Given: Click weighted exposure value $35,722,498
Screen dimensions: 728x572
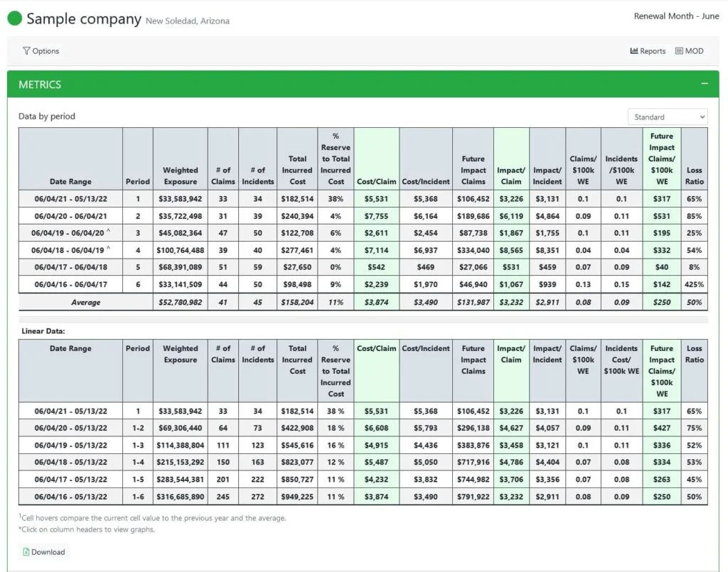Looking at the screenshot, I should click(x=180, y=216).
